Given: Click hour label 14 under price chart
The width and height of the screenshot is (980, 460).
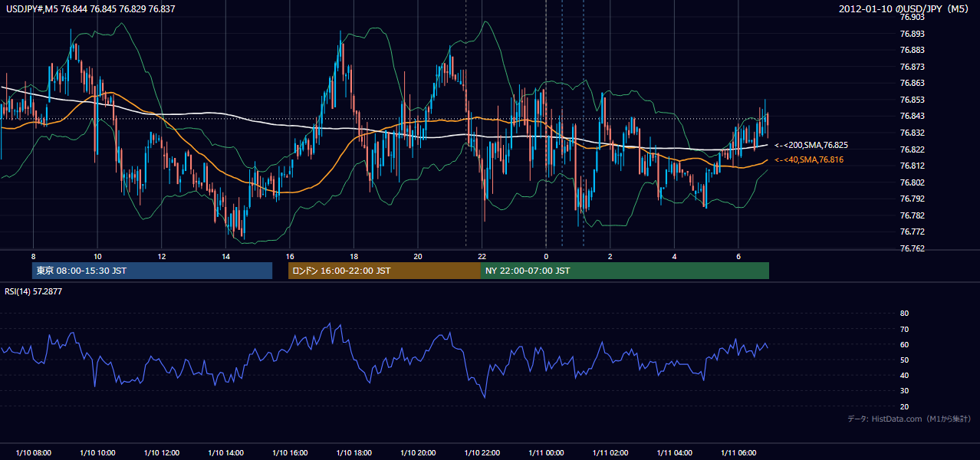Looking at the screenshot, I should coord(225,256).
